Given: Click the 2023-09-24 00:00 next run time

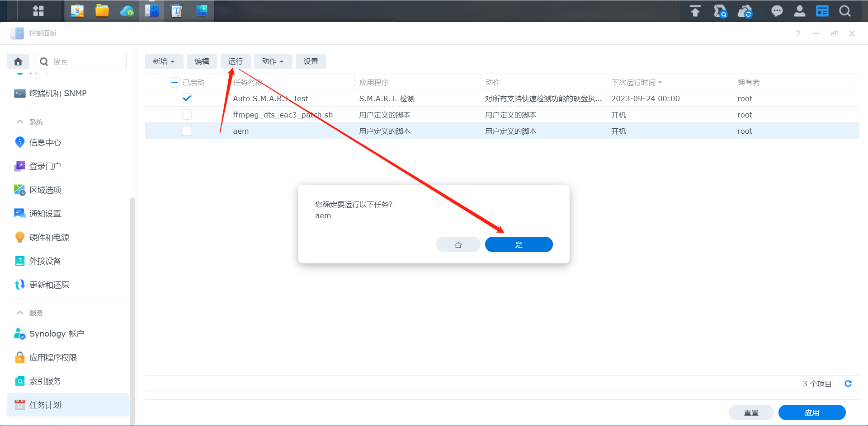Looking at the screenshot, I should (x=646, y=98).
